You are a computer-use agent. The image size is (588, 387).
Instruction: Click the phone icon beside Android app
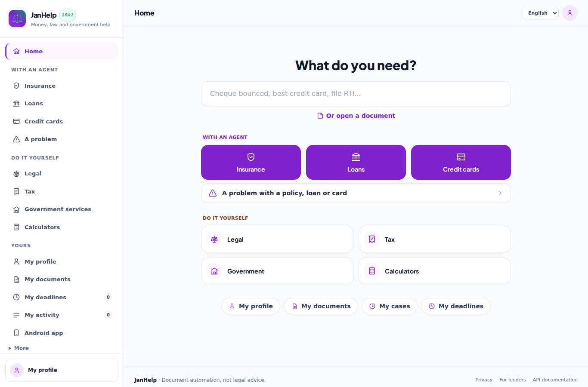pos(16,333)
